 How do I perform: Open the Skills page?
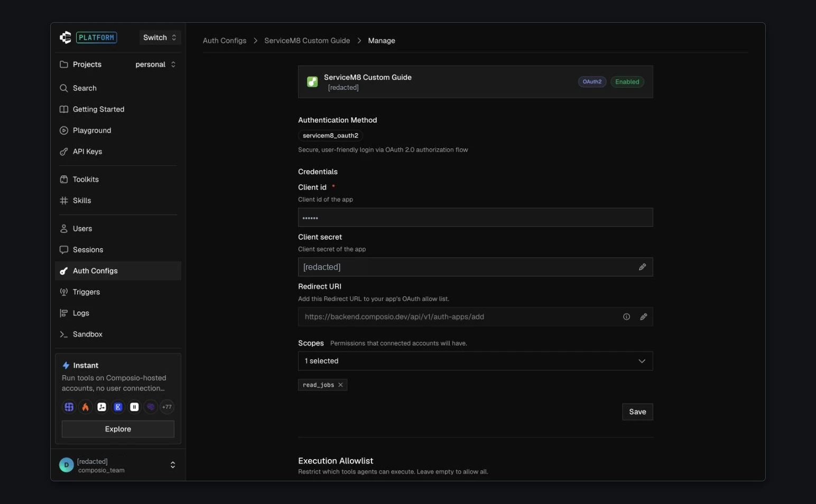pyautogui.click(x=118, y=201)
